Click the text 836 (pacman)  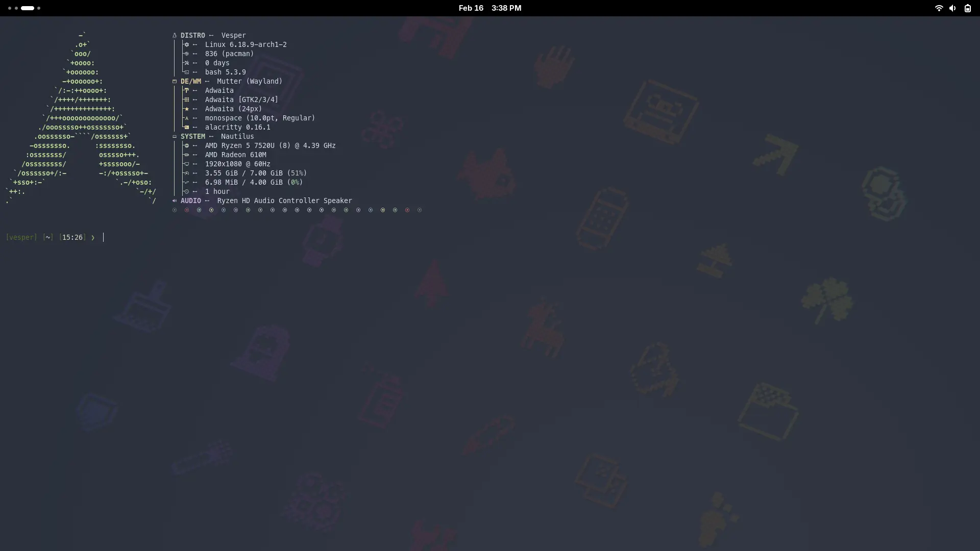click(230, 54)
